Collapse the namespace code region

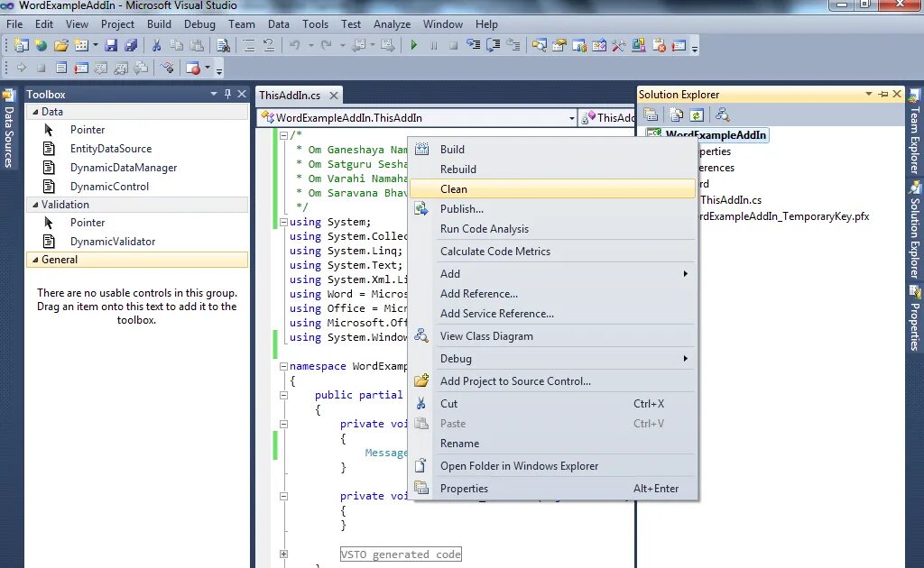[x=283, y=366]
